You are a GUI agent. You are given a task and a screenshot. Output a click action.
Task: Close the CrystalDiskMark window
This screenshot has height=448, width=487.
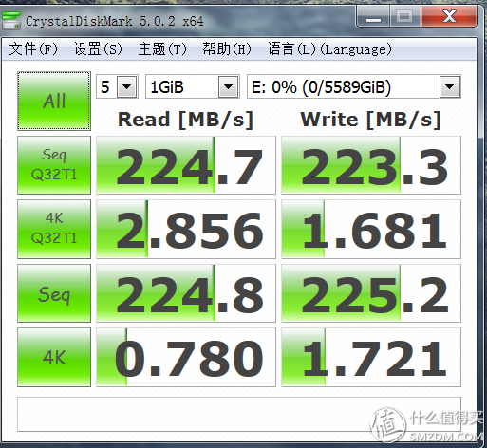point(449,16)
